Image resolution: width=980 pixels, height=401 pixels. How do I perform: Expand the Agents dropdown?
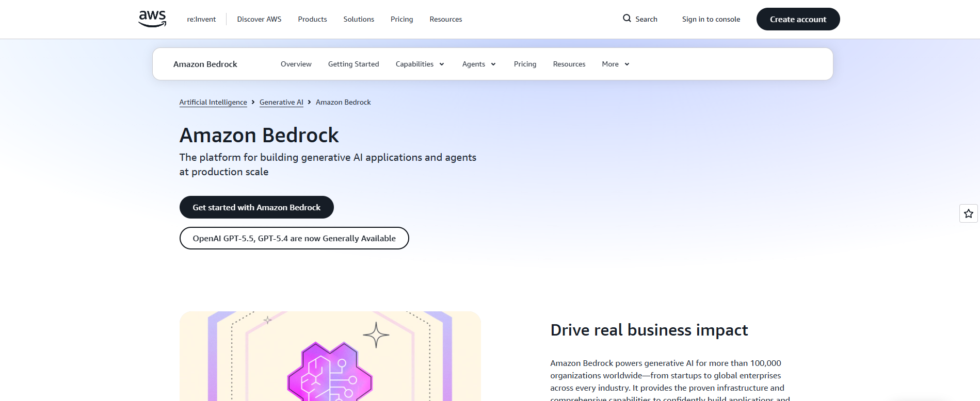[x=479, y=64]
